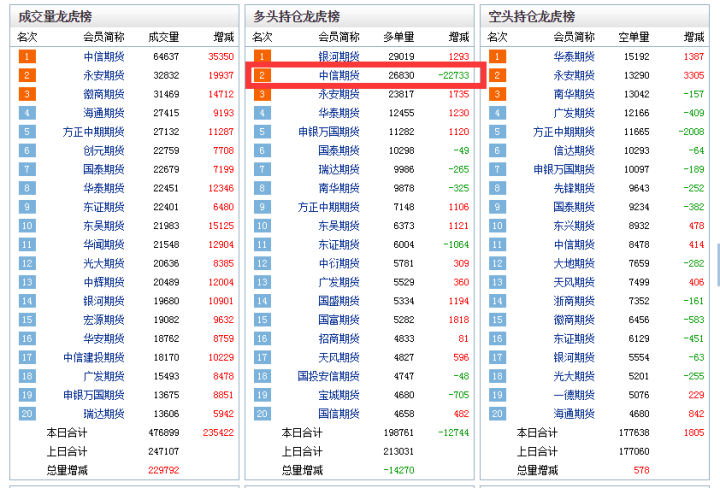Click short position value 15192
Viewport: 720px width, 488px height.
click(x=636, y=56)
